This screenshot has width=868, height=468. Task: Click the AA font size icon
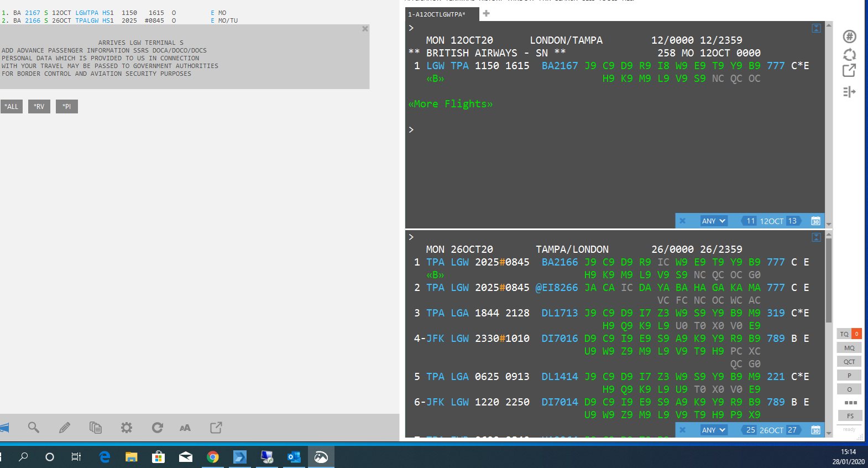[x=185, y=428]
